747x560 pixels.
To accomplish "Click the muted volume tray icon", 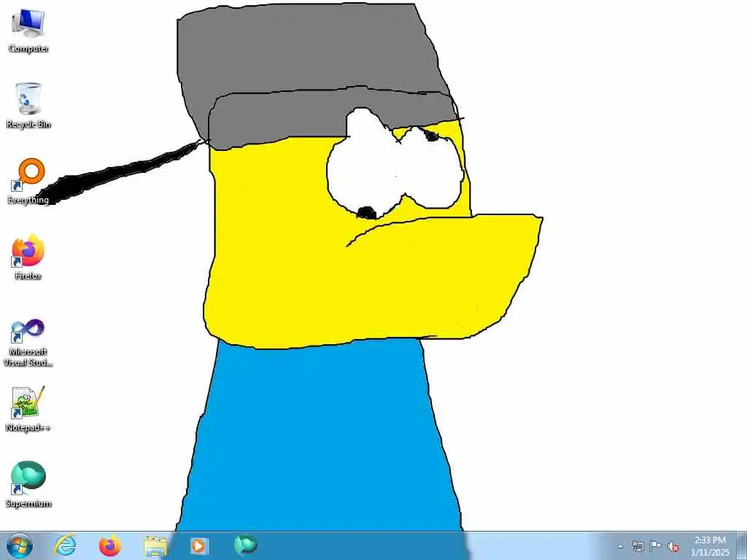I will click(x=673, y=547).
